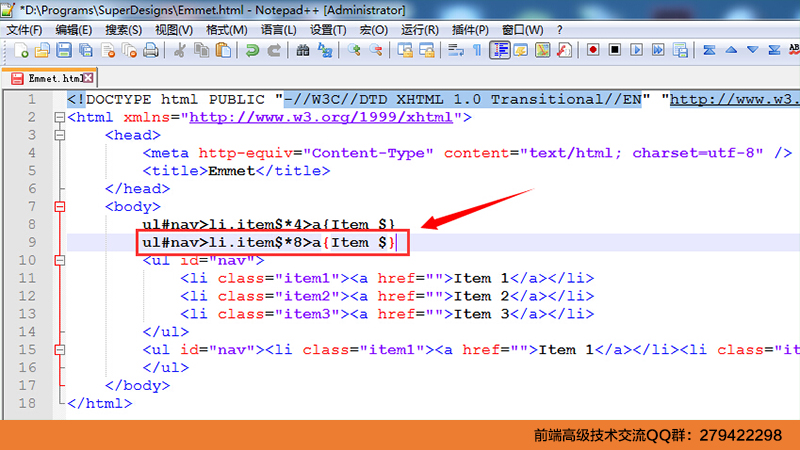Viewport: 800px width, 450px height.
Task: Switch to the Emmet.html tab
Action: 49,78
